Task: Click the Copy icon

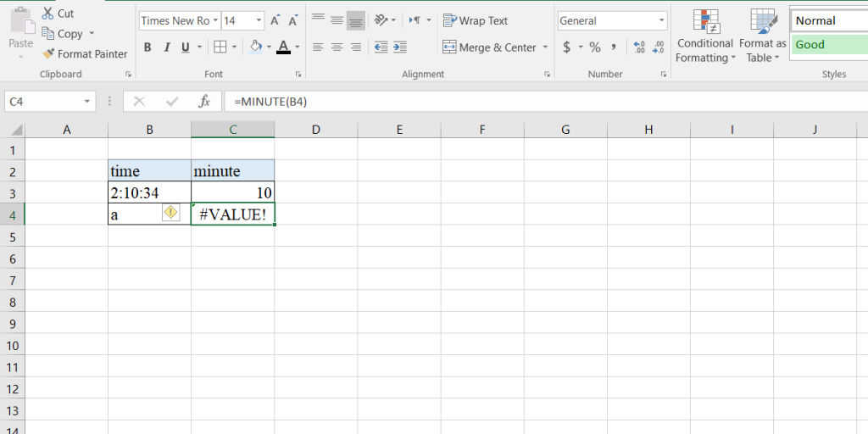Action: point(48,34)
